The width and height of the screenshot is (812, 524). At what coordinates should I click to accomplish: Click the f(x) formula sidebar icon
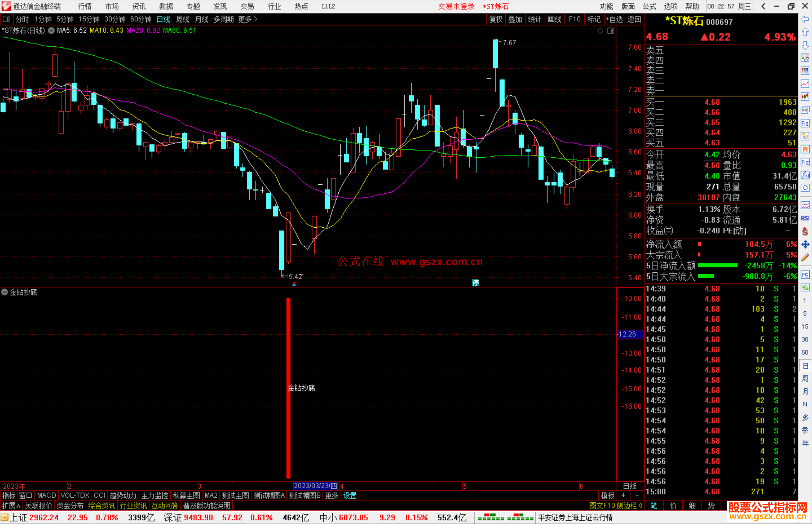(x=805, y=175)
